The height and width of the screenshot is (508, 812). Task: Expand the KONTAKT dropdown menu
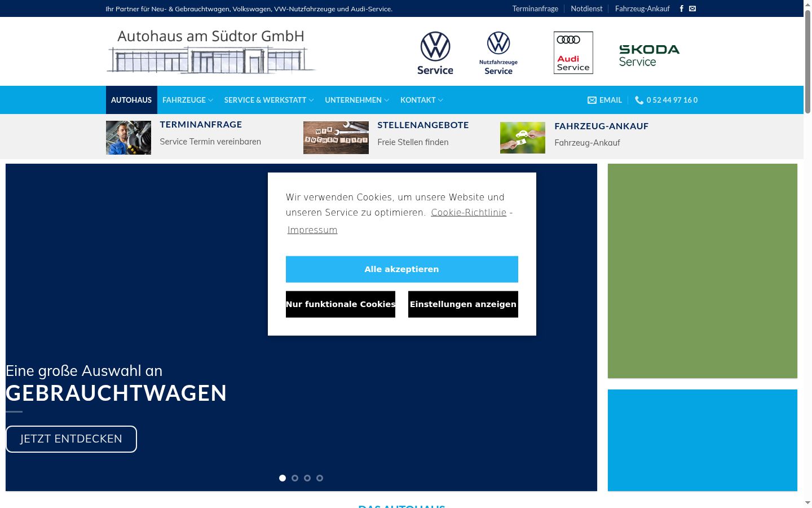coord(422,100)
